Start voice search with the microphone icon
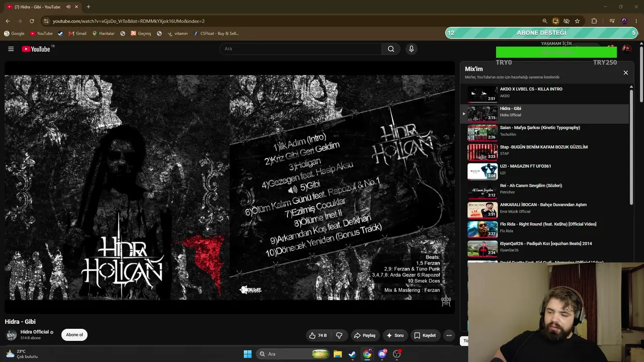This screenshot has width=644, height=362. point(411,49)
